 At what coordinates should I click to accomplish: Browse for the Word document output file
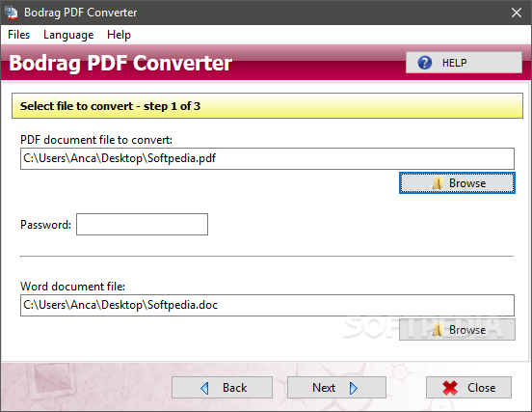click(457, 329)
